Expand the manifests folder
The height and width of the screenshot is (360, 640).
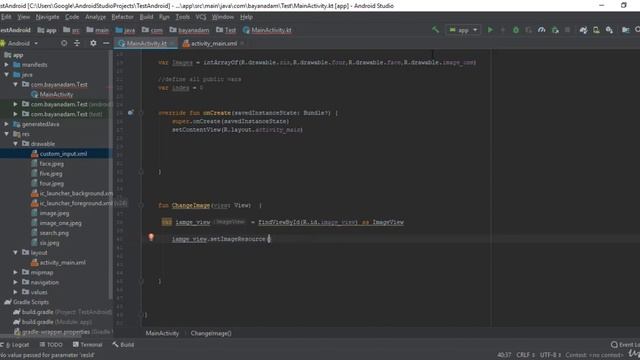pos(7,64)
